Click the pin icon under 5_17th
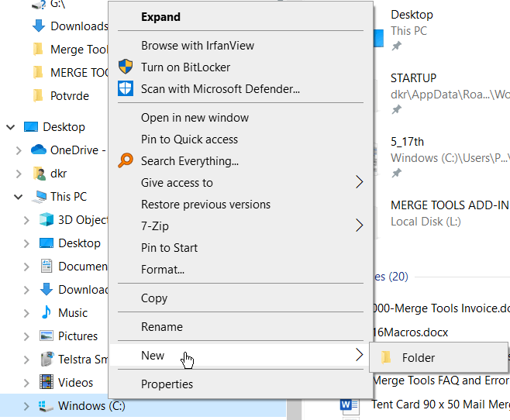510x420 pixels. 396,173
